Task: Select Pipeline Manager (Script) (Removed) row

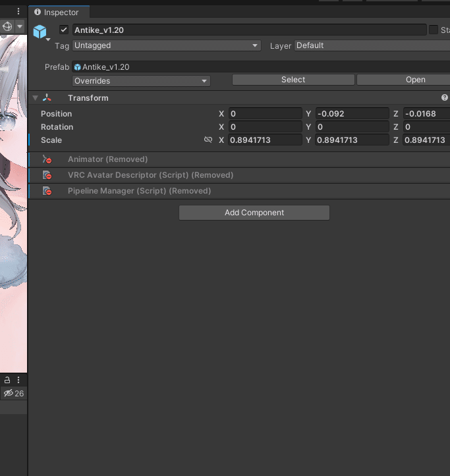Action: [239, 191]
